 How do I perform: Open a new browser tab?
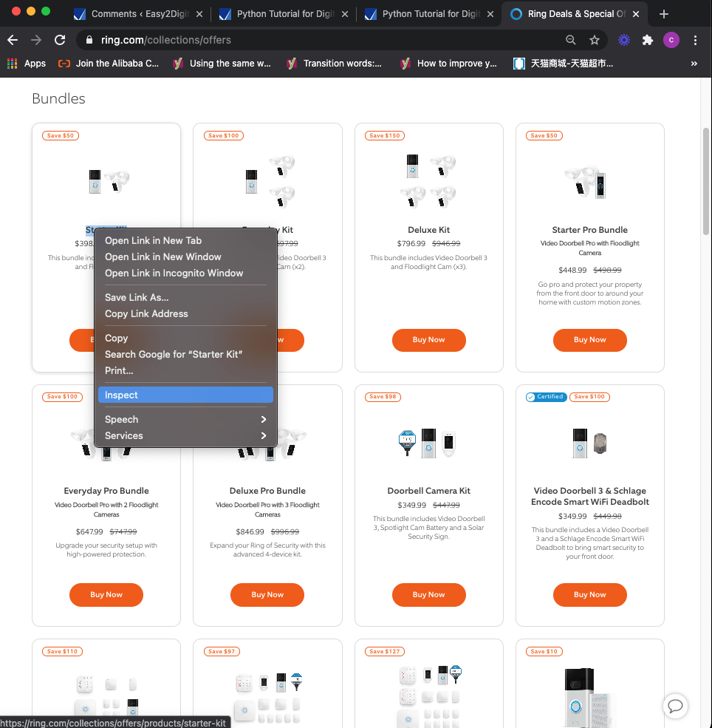point(664,14)
